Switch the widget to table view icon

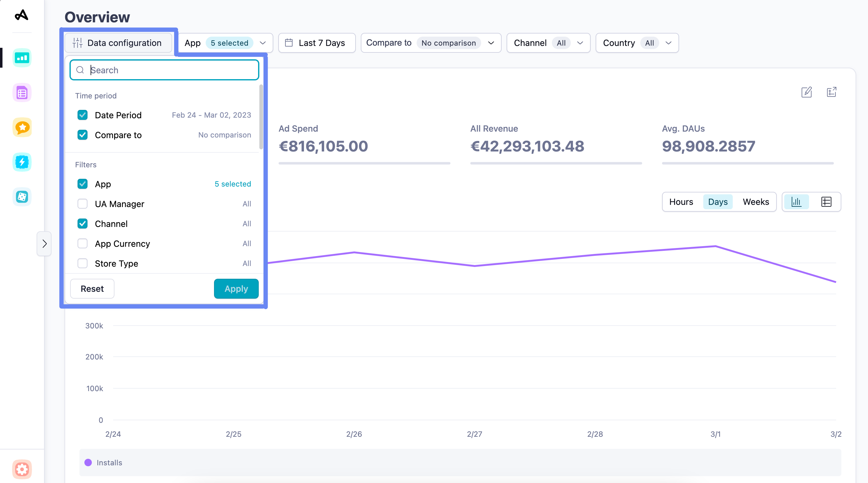pos(826,201)
